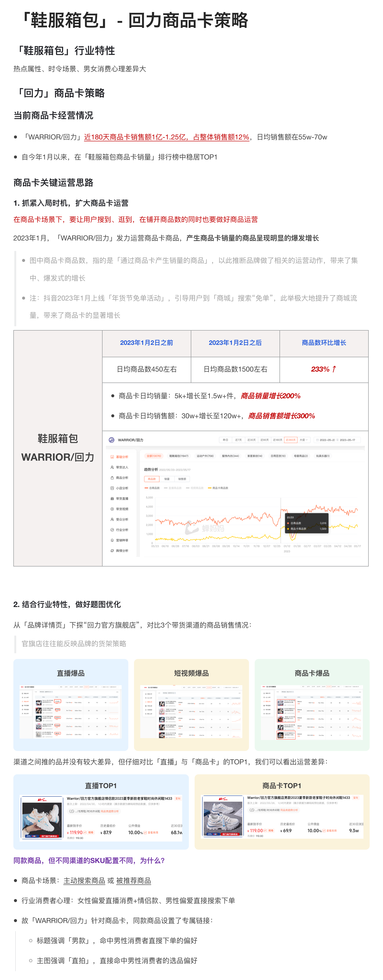Select the 近360天 time range
Viewport: 383px width, 980px height.
point(290,440)
